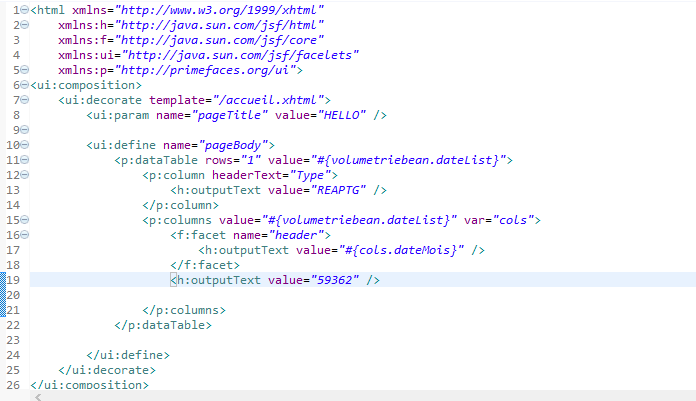Click line number 8 in gutter
The height and width of the screenshot is (401, 696).
click(x=16, y=115)
